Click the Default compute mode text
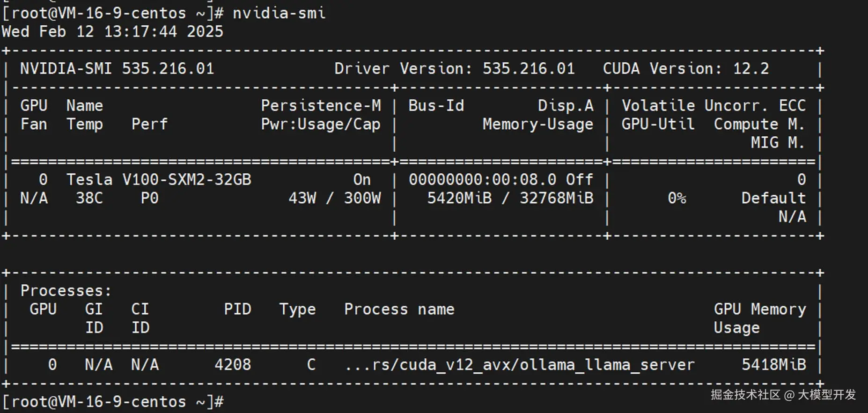The height and width of the screenshot is (413, 868). (773, 198)
